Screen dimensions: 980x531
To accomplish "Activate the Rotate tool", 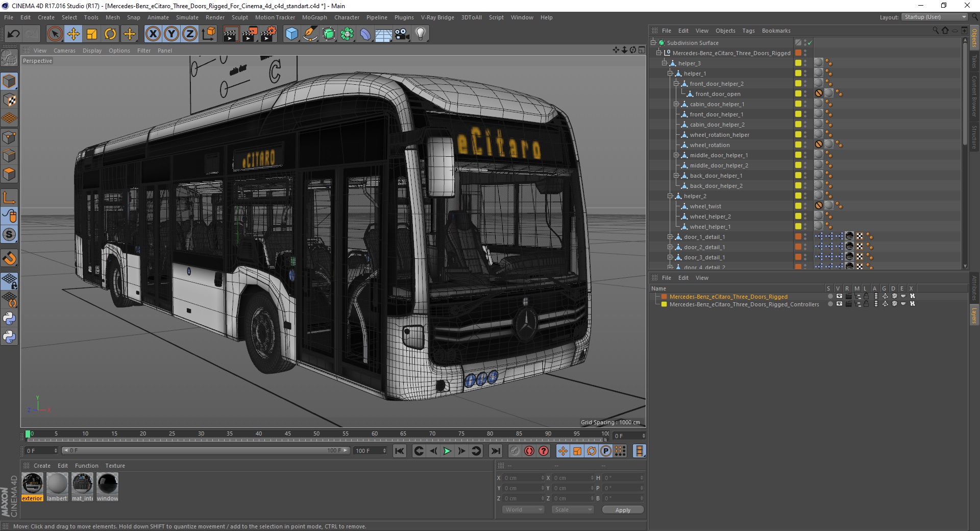I will (x=110, y=34).
